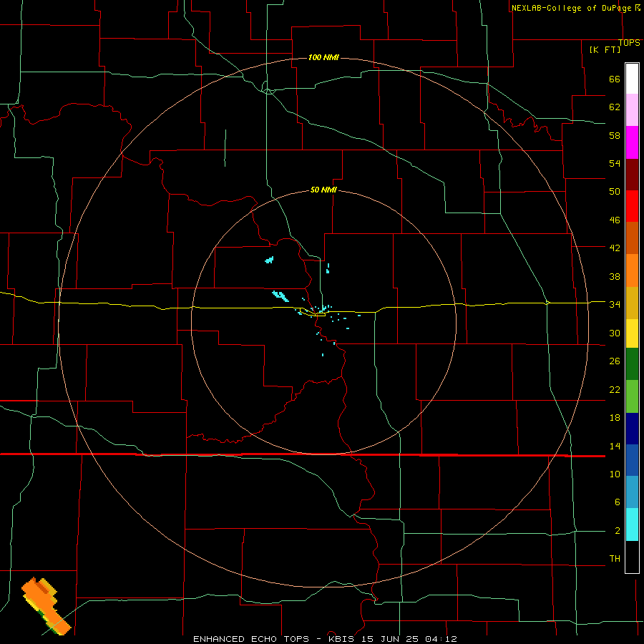Viewport: 644px width, 644px height.
Task: Click the legend value 14
Action: [x=615, y=446]
